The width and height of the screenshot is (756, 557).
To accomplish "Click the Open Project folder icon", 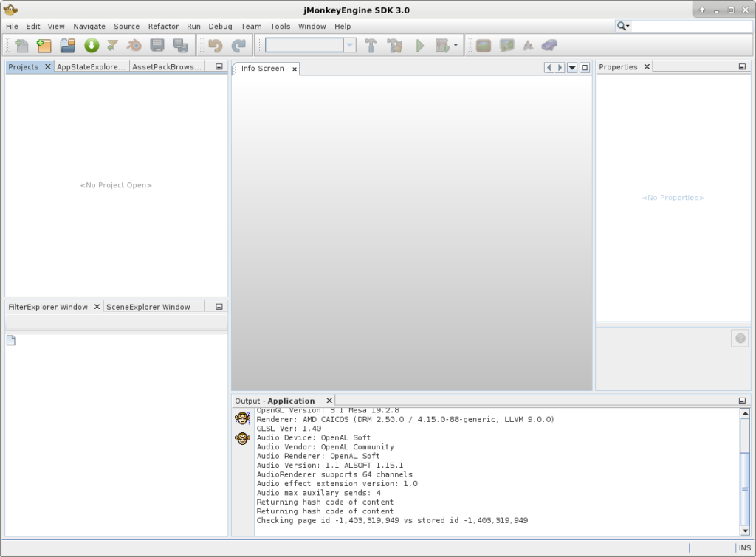I will pyautogui.click(x=67, y=46).
